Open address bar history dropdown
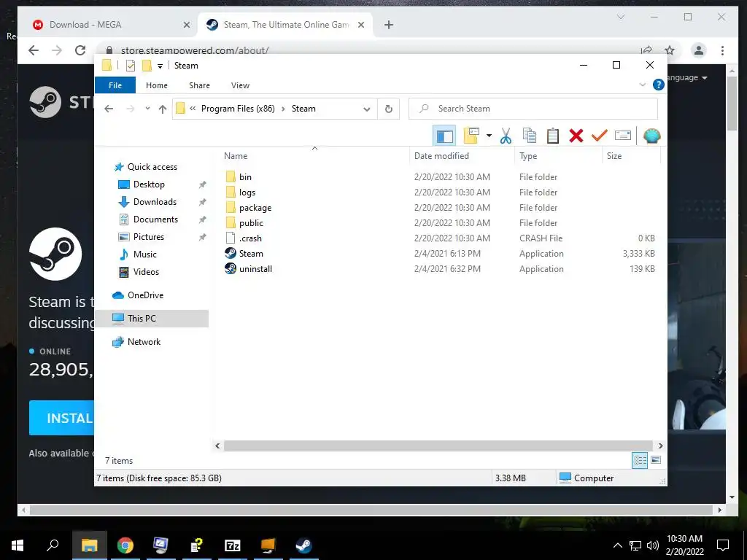This screenshot has height=560, width=747. 366,109
